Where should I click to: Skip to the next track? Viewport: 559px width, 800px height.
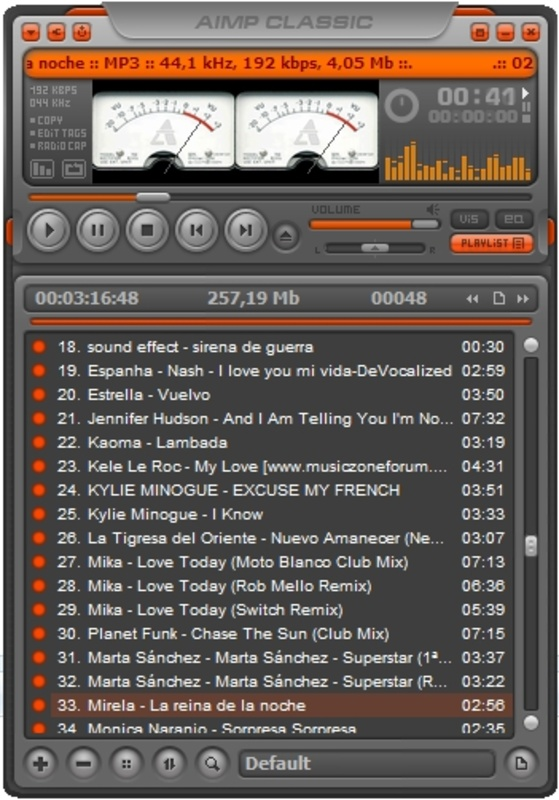pos(245,231)
